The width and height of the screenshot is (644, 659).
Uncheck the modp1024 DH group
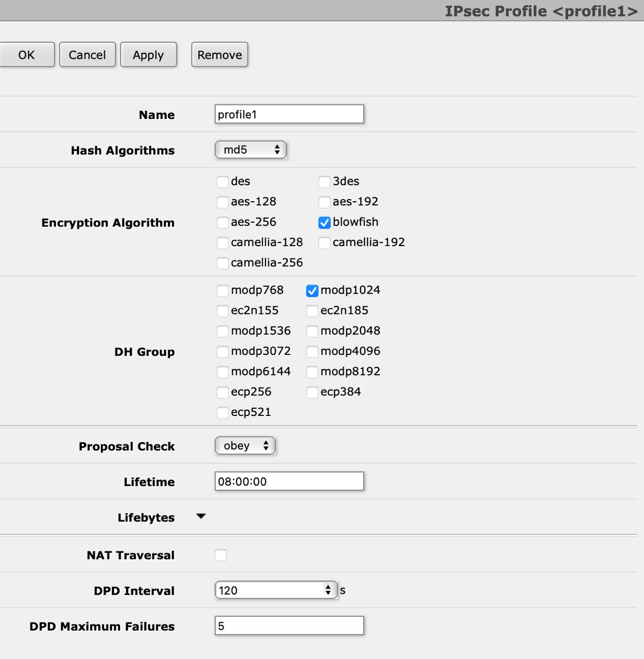pos(312,290)
